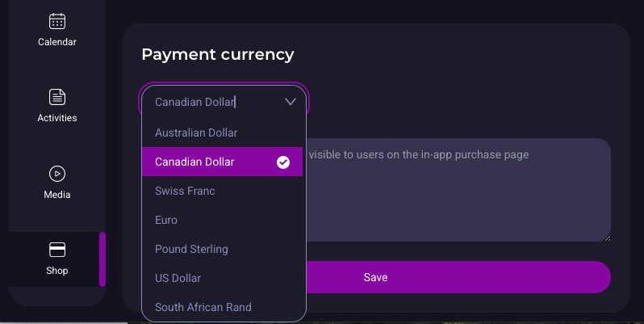The image size is (644, 324).
Task: Click the textarea resize corner handle
Action: click(607, 238)
